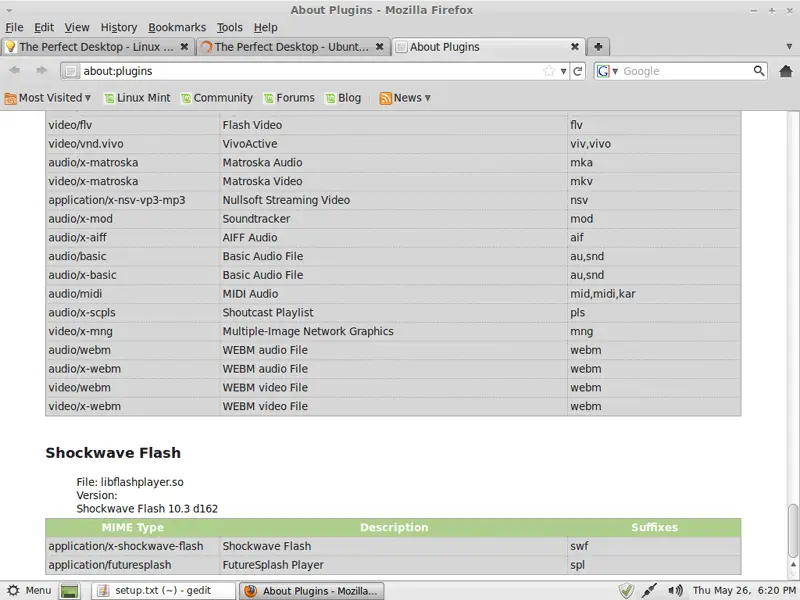Select the About Plugins tab
The height and width of the screenshot is (600, 800).
pos(488,47)
